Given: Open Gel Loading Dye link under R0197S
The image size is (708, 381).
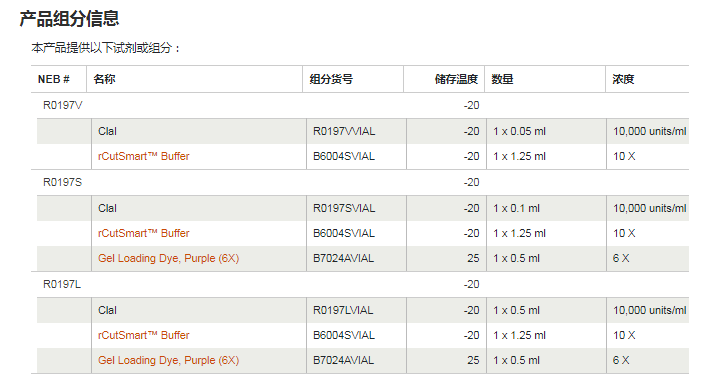Looking at the screenshot, I should (168, 259).
